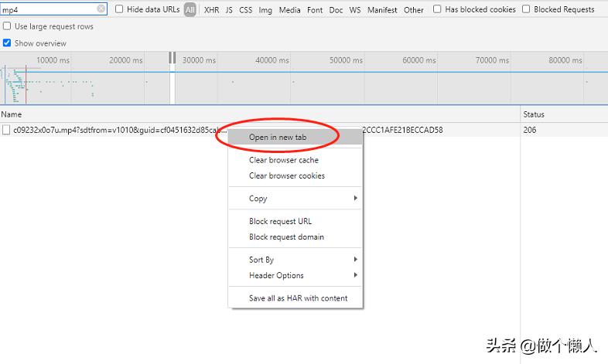The height and width of the screenshot is (364, 608).
Task: Click Block request URL
Action: click(280, 221)
